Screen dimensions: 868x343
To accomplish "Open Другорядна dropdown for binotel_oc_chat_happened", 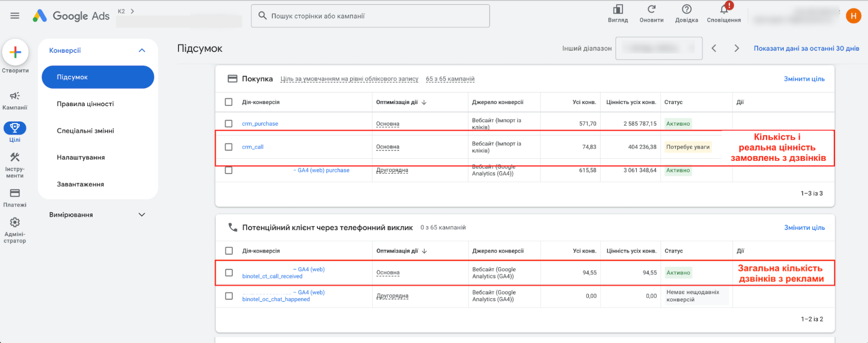I will click(393, 296).
